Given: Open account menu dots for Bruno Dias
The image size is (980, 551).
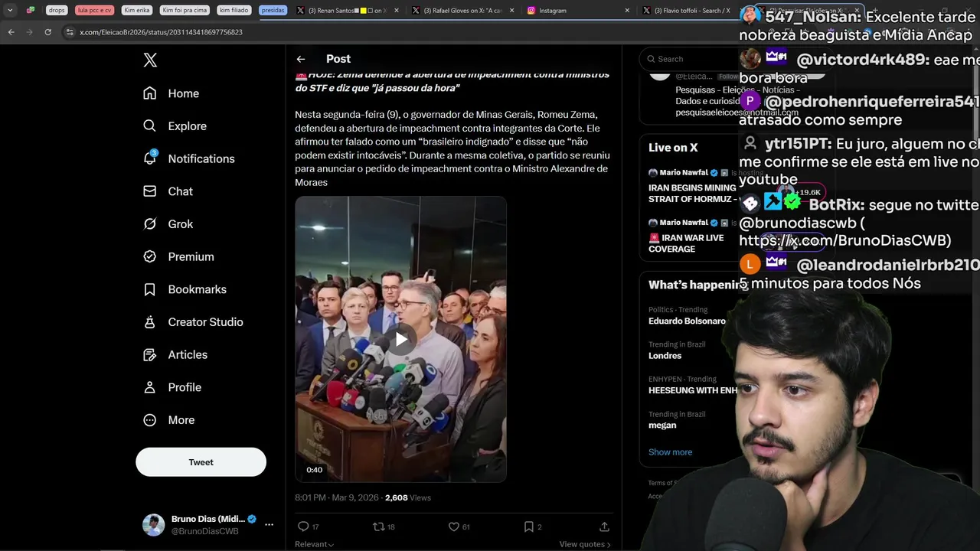Looking at the screenshot, I should point(269,525).
